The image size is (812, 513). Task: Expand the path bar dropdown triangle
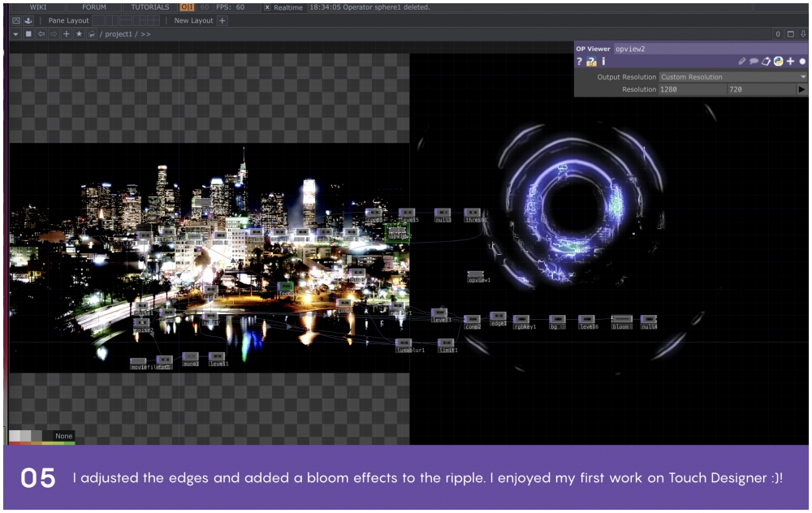point(15,34)
